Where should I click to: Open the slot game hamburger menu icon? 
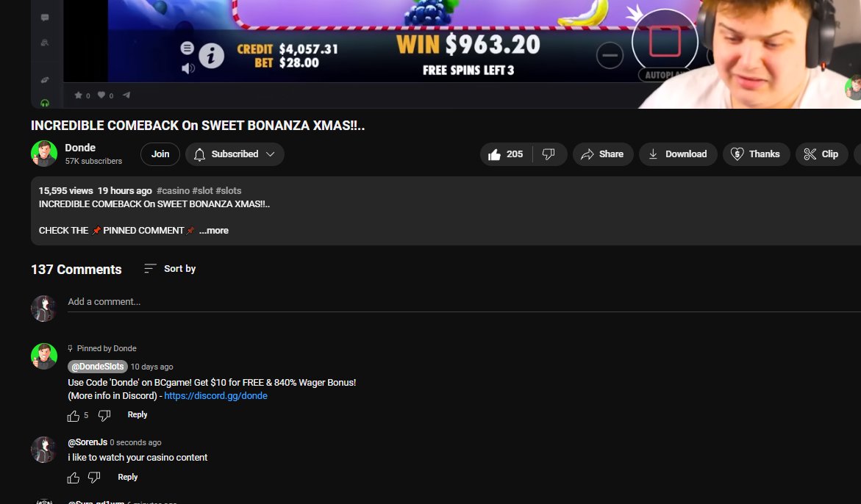tap(187, 48)
